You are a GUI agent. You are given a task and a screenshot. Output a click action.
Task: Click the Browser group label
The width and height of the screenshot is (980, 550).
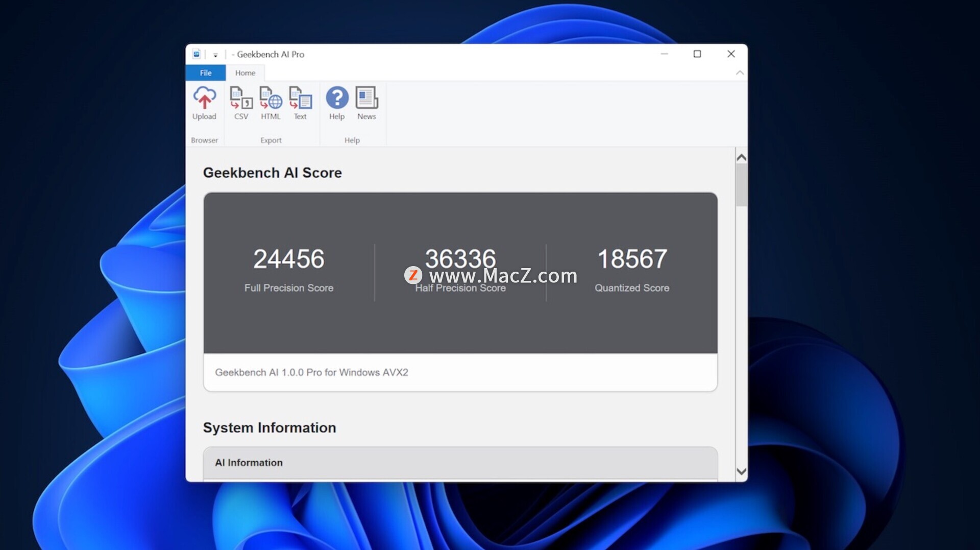pyautogui.click(x=204, y=140)
